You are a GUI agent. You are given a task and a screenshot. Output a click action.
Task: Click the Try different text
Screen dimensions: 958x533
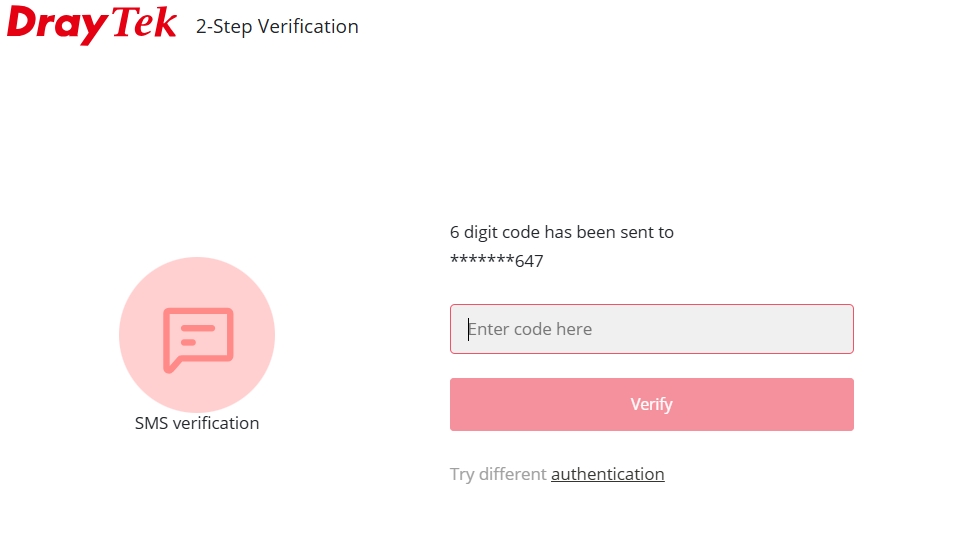pyautogui.click(x=498, y=474)
